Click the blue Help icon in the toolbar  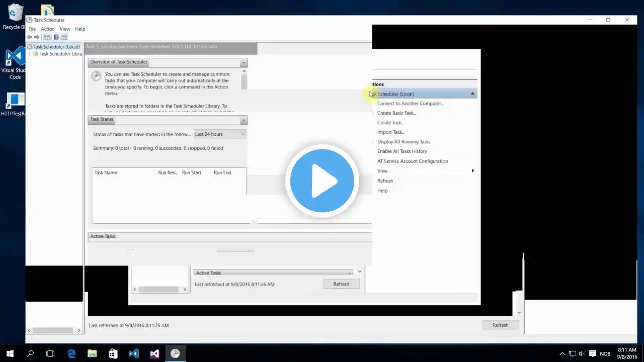point(56,37)
